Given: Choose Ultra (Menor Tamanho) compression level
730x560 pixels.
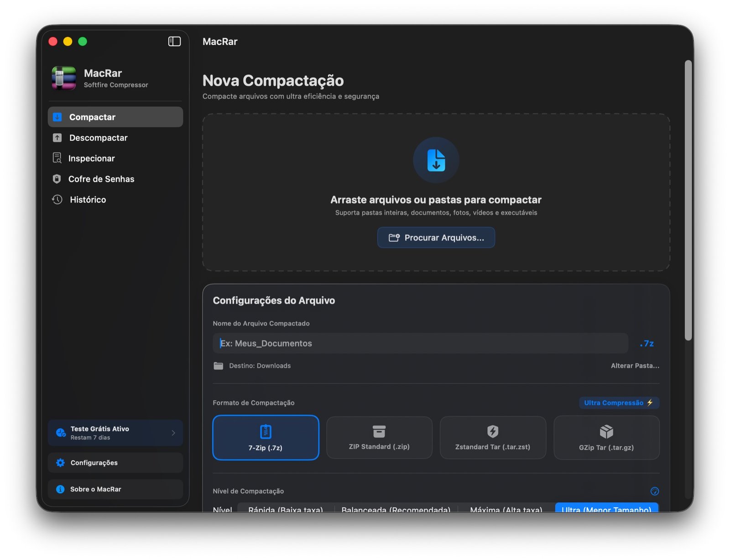Looking at the screenshot, I should pos(606,508).
